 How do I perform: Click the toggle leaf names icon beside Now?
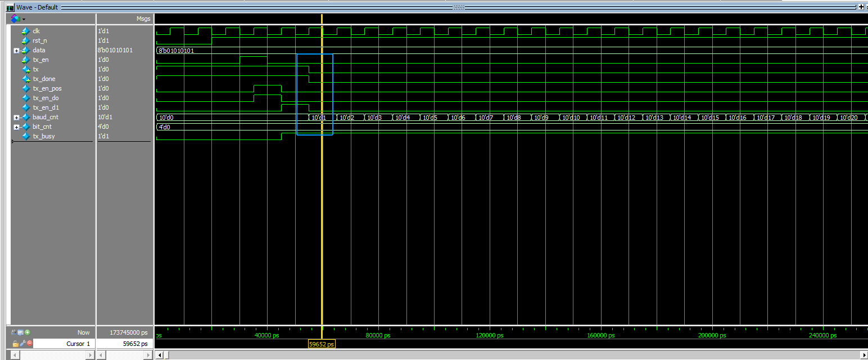(x=13, y=332)
